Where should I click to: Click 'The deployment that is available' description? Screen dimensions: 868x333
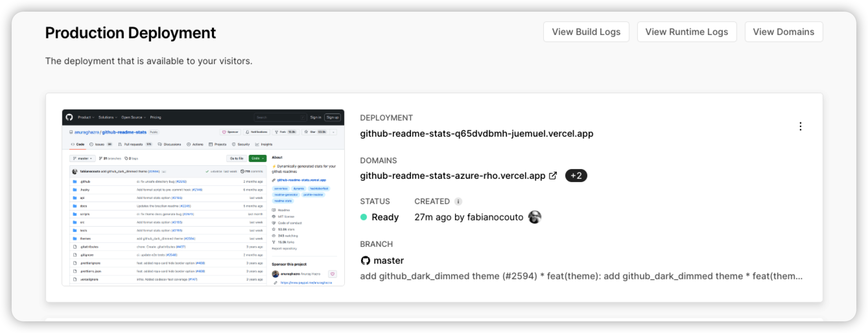pyautogui.click(x=148, y=61)
